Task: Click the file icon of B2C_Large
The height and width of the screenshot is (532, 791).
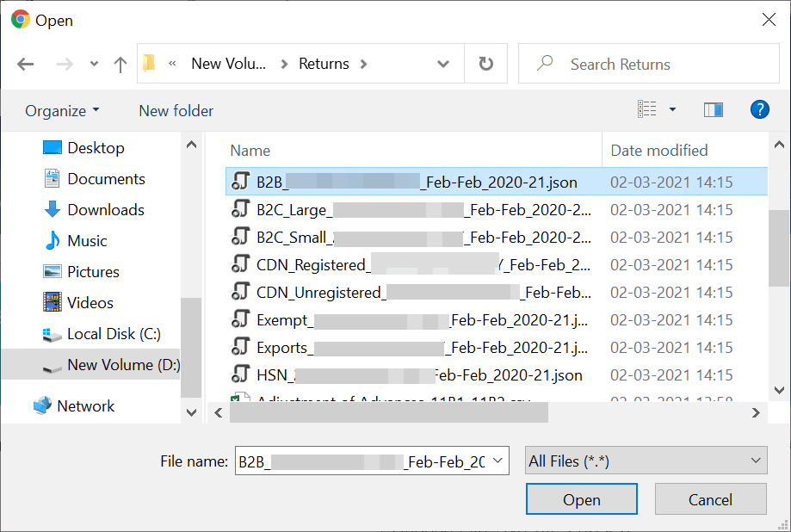Action: coord(241,208)
